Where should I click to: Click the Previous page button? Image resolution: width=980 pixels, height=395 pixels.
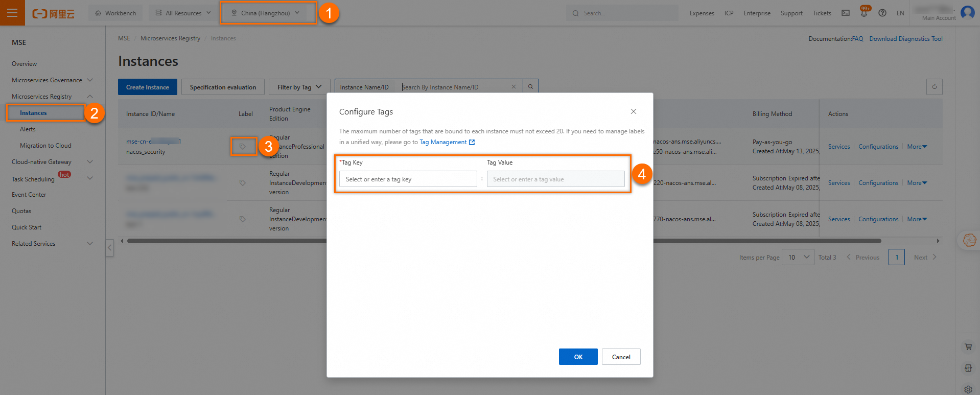[x=863, y=257]
